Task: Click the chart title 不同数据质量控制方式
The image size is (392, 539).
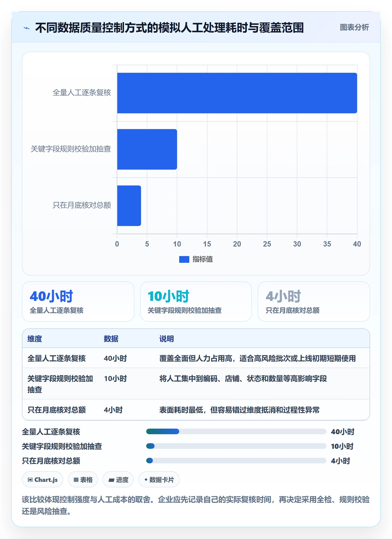Action: 169,28
